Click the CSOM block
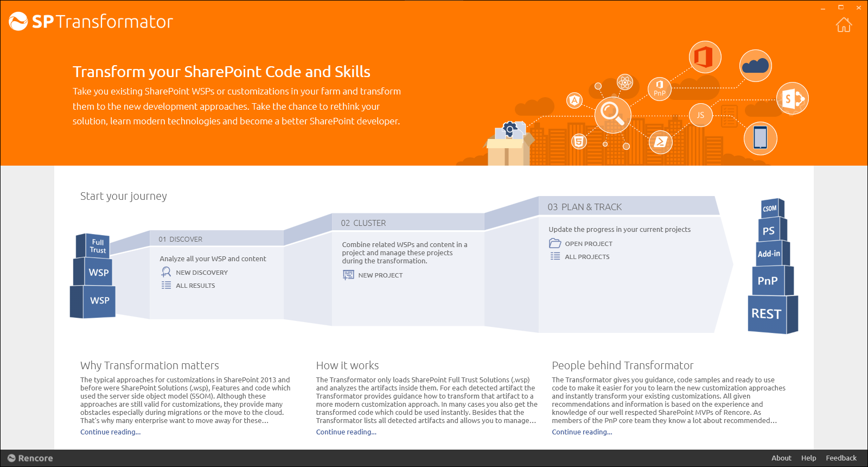Screen dimensions: 868x467 click(x=773, y=209)
